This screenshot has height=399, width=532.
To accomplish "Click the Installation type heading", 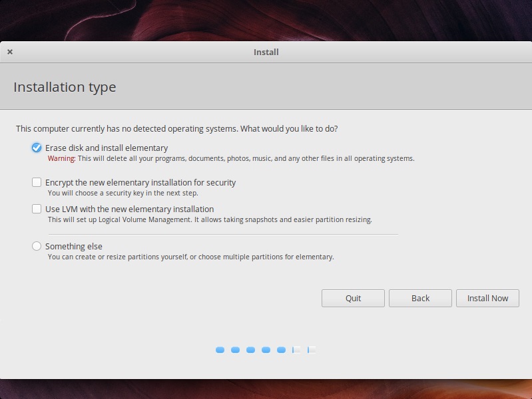I will 65,87.
